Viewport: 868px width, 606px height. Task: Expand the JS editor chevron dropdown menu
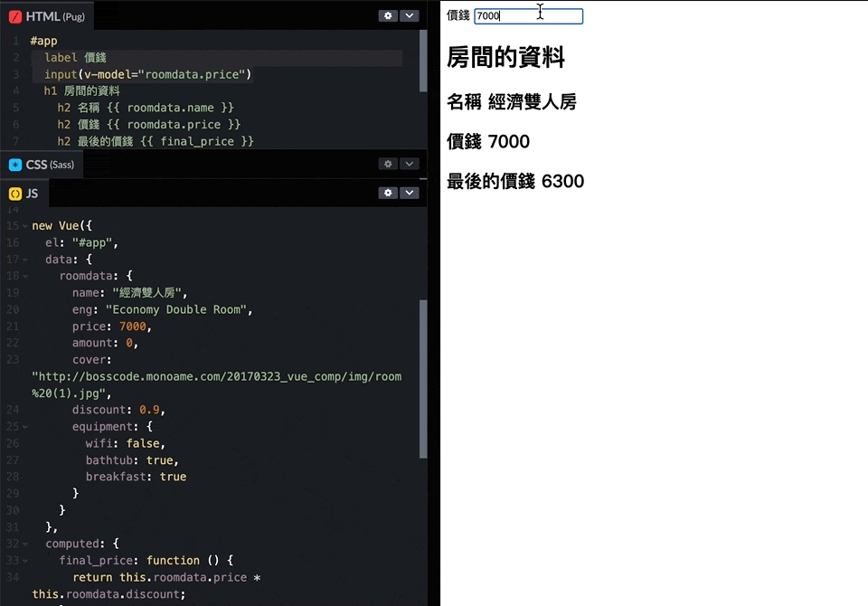pyautogui.click(x=409, y=193)
